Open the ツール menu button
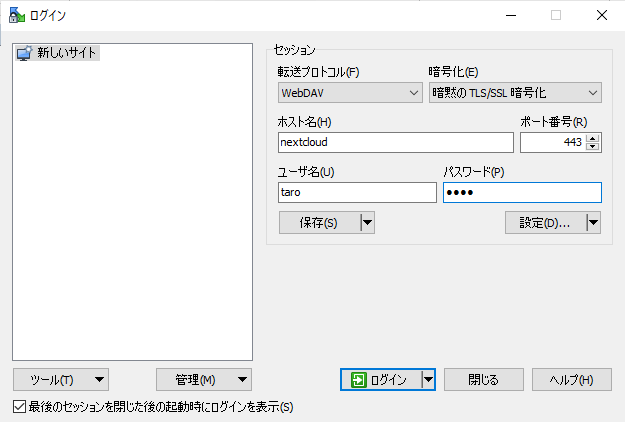 click(x=61, y=379)
